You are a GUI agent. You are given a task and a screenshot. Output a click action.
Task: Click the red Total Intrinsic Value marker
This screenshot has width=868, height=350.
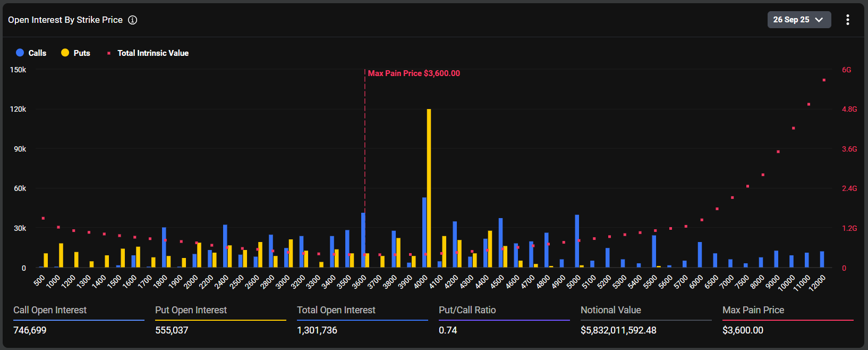click(x=109, y=53)
